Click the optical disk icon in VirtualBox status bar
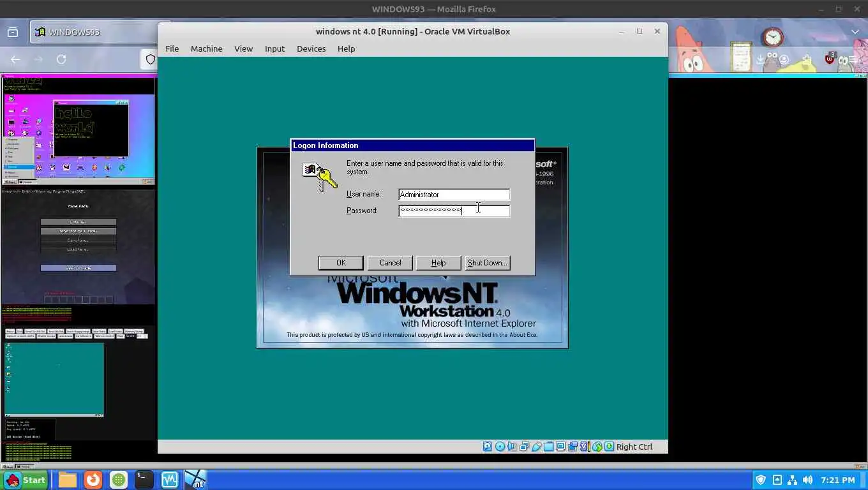This screenshot has height=490, width=868. click(x=500, y=447)
